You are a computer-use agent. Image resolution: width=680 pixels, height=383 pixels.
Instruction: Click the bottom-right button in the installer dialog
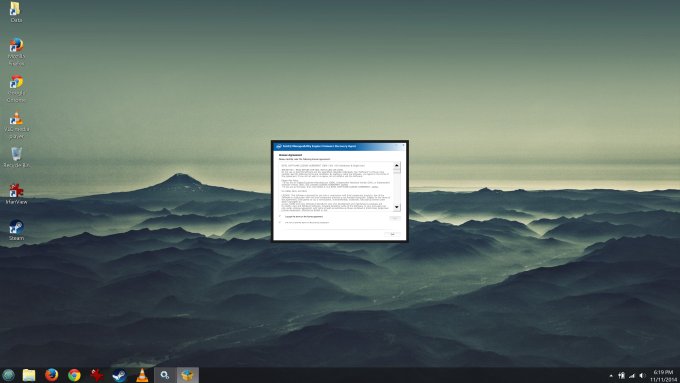coord(392,234)
